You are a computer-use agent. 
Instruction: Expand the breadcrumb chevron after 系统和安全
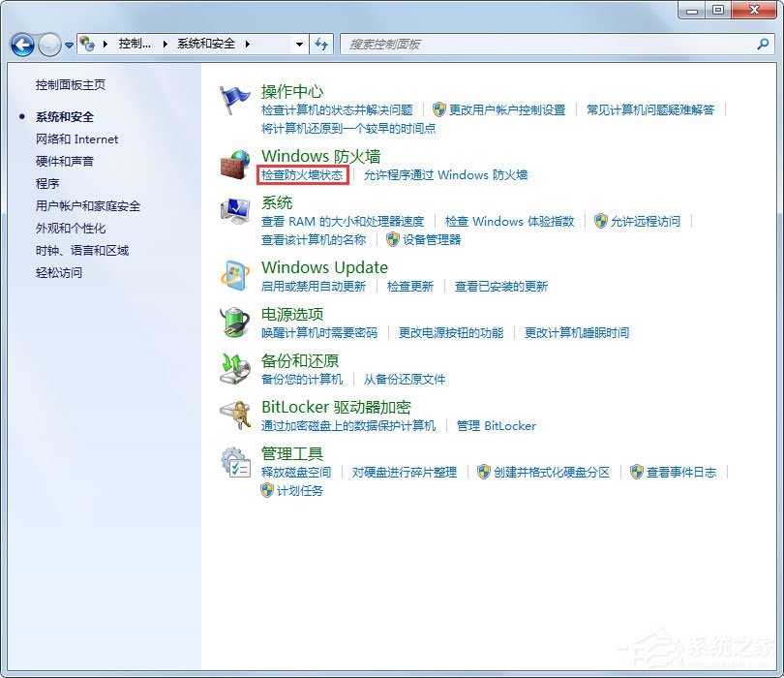247,45
